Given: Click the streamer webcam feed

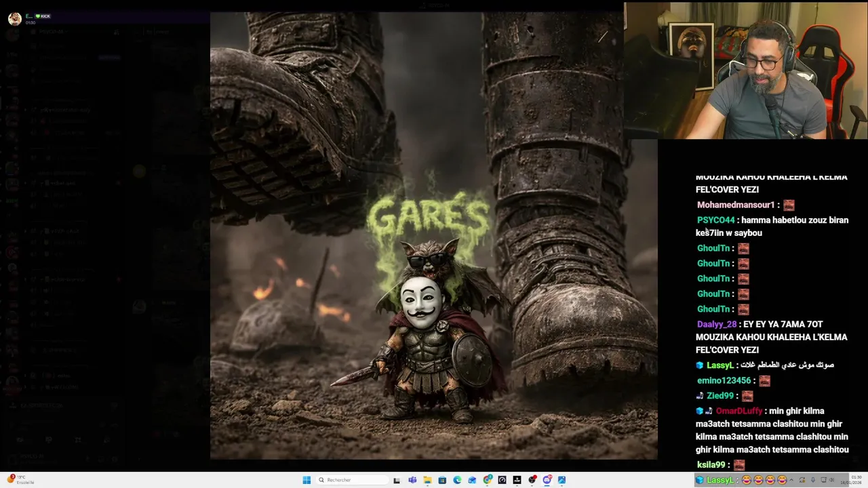Looking at the screenshot, I should coord(746,70).
